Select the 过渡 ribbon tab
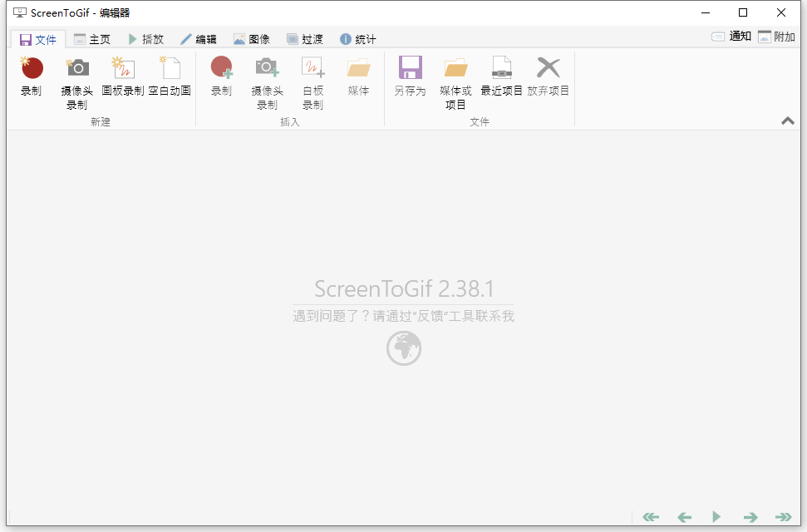Viewport: 807px width, 532px height. click(x=305, y=39)
